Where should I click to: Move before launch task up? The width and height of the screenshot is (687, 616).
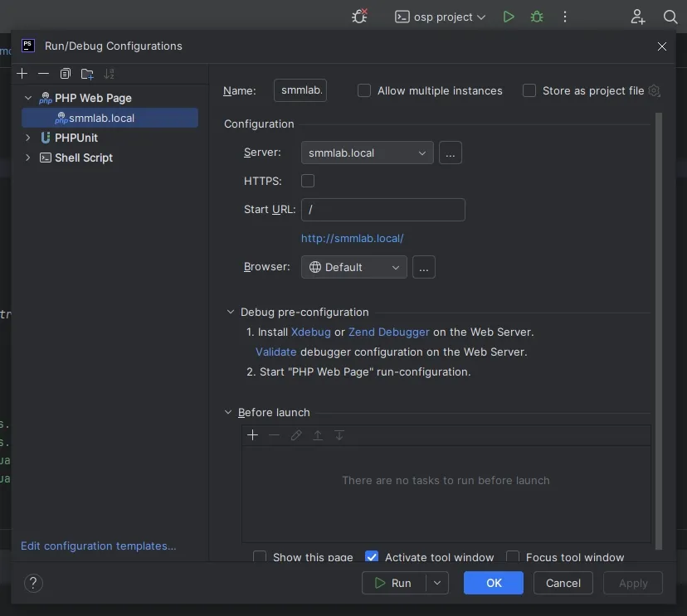pos(318,434)
